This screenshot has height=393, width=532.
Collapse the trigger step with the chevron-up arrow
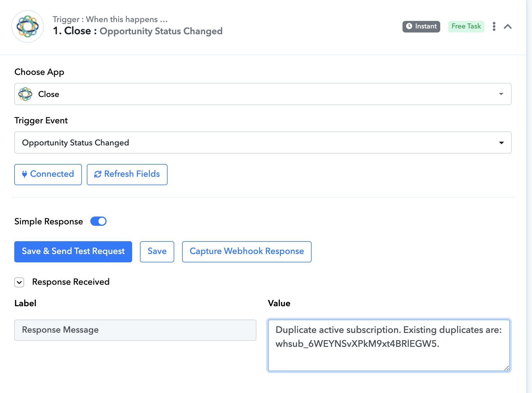tap(508, 26)
